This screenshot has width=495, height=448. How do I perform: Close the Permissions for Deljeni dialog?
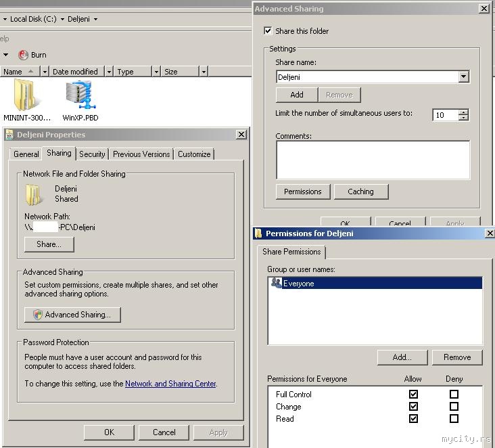pyautogui.click(x=490, y=233)
